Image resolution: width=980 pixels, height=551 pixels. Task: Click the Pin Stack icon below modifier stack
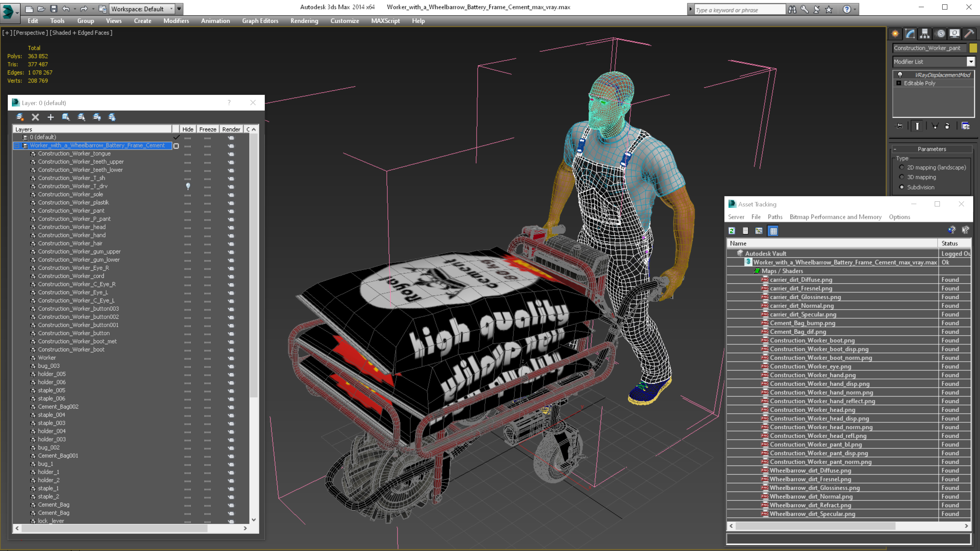[899, 126]
